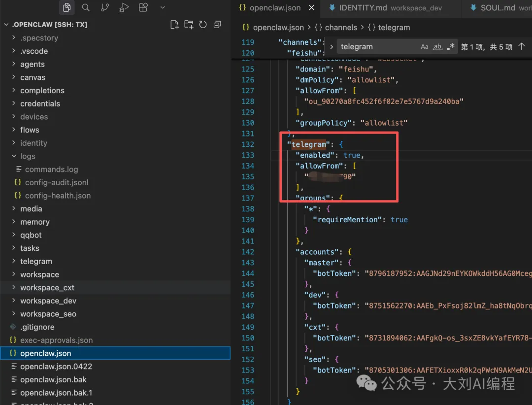Screen dimensions: 532x405
Task: Toggle Match Case in find widget
Action: [x=425, y=47]
